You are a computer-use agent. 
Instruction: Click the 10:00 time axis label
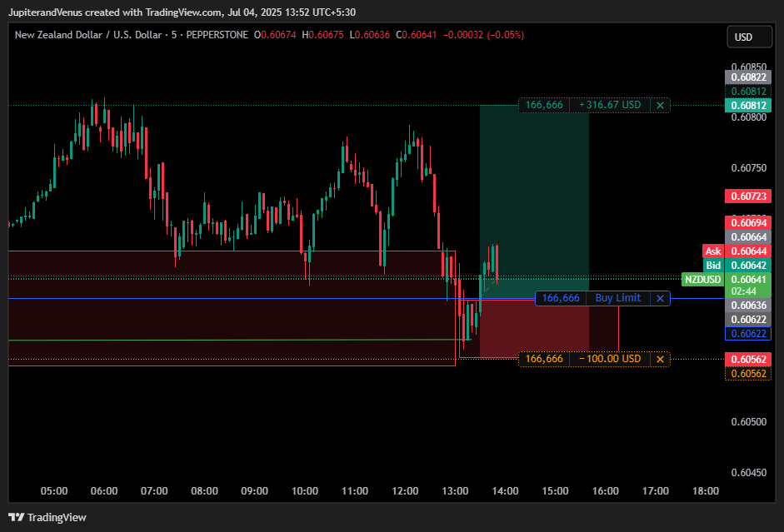click(x=304, y=491)
